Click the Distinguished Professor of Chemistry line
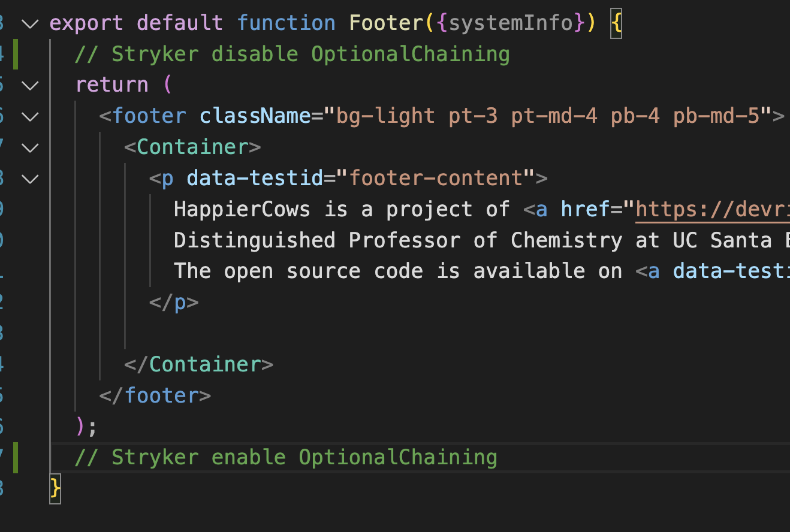 pyautogui.click(x=482, y=240)
